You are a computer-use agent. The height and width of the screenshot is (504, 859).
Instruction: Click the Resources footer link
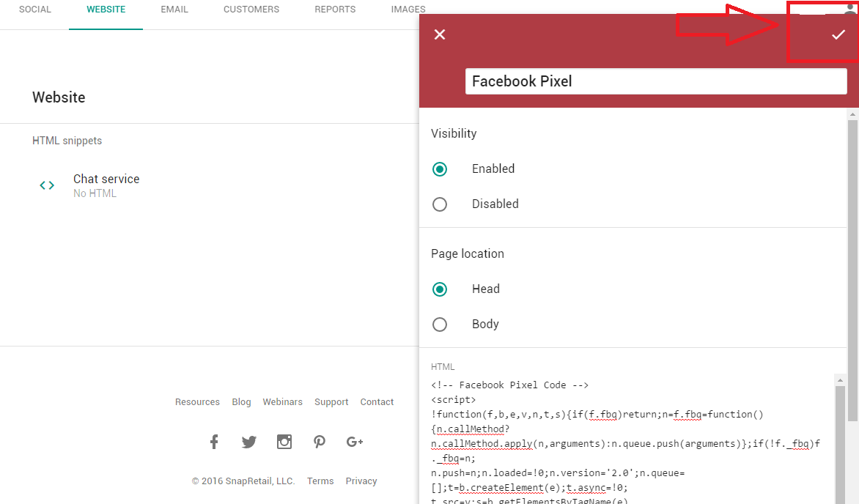point(197,402)
